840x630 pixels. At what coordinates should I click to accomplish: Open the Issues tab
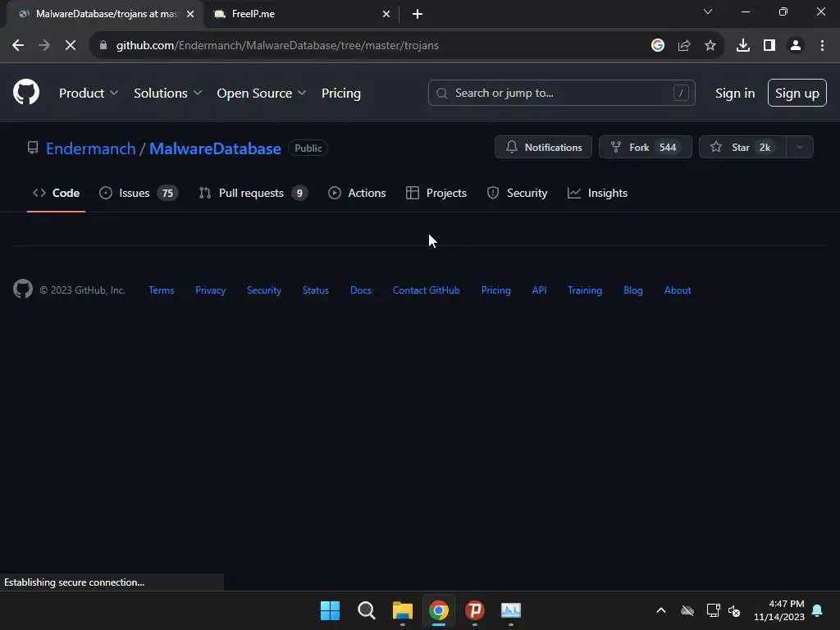139,193
